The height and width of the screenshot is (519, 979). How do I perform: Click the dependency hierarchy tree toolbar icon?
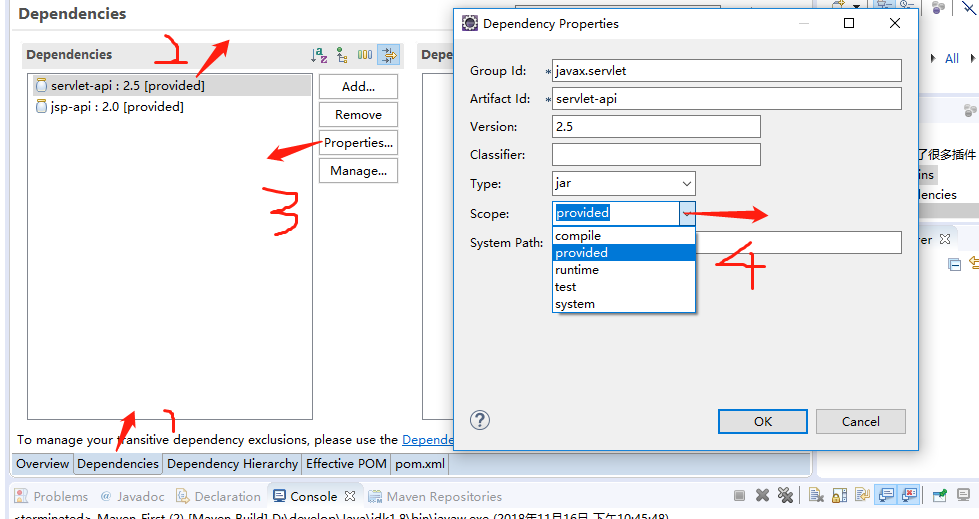coord(342,55)
